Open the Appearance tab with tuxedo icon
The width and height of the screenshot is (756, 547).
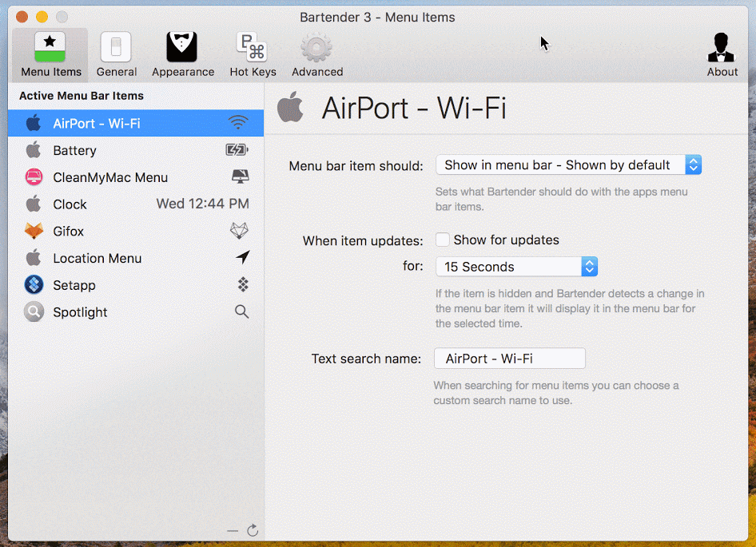pyautogui.click(x=183, y=54)
